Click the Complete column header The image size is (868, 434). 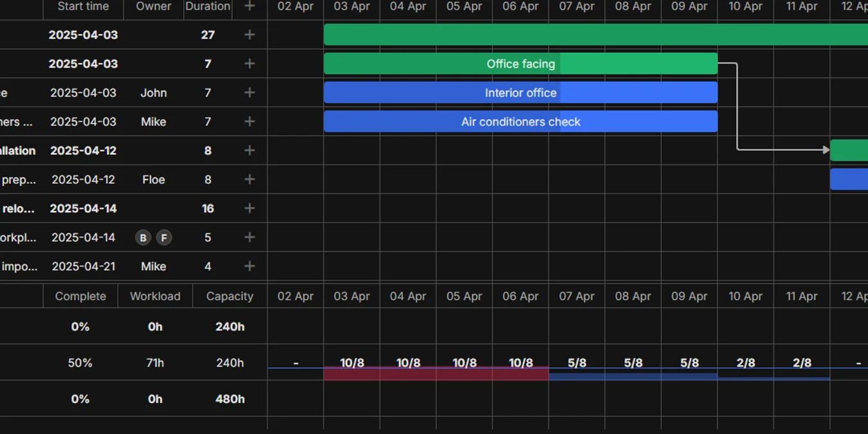[80, 296]
